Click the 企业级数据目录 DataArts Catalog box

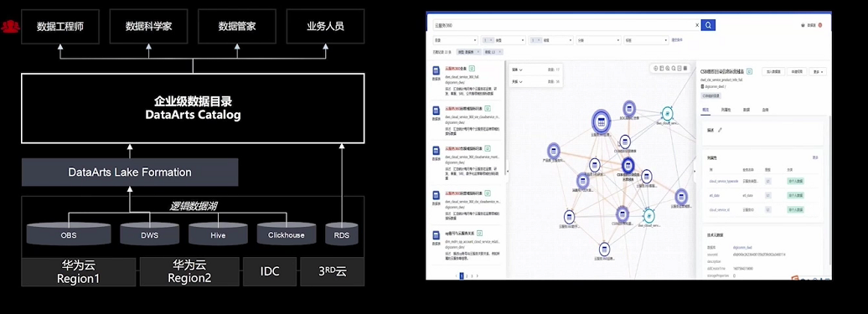point(193,108)
